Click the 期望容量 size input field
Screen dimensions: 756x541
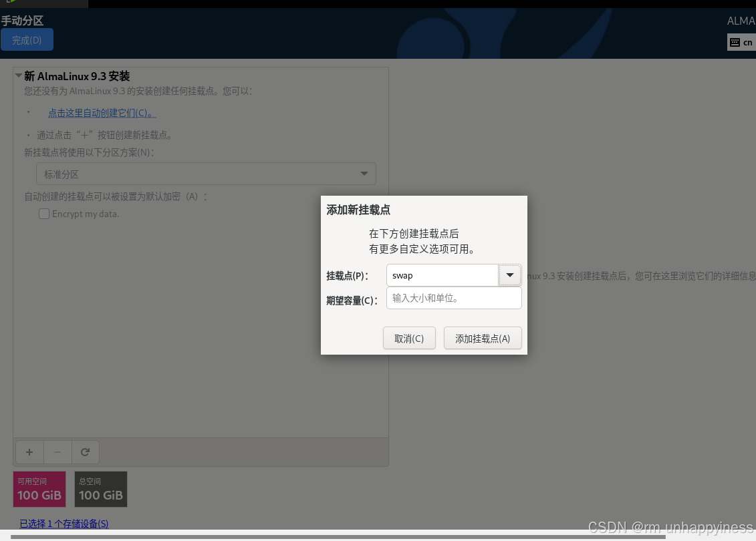[x=454, y=298]
